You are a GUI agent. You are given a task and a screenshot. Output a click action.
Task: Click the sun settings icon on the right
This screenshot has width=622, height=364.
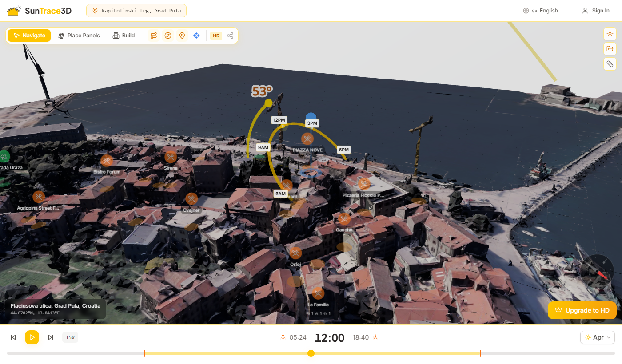point(610,33)
